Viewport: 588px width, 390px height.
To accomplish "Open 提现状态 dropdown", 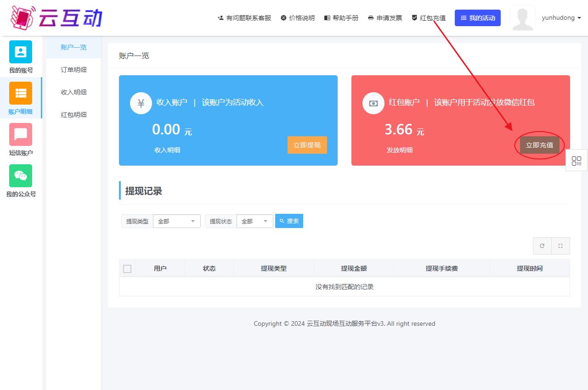I will point(255,221).
